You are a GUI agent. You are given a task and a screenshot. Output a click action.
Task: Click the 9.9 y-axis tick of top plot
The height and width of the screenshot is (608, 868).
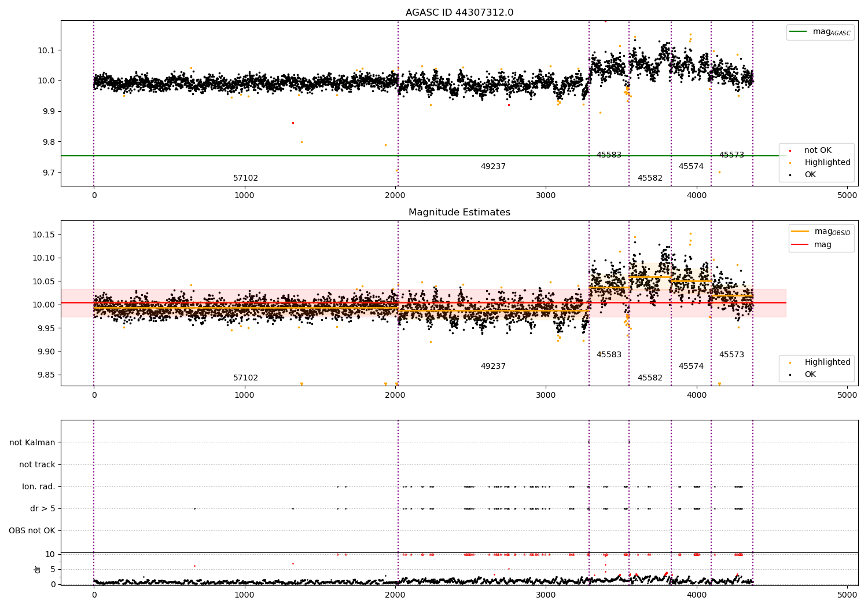49,112
